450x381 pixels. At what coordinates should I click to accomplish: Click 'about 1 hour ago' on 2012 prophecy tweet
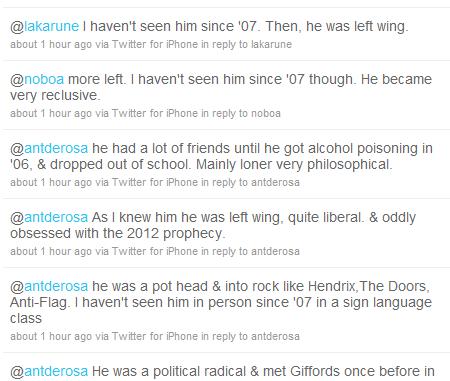[x=51, y=251]
